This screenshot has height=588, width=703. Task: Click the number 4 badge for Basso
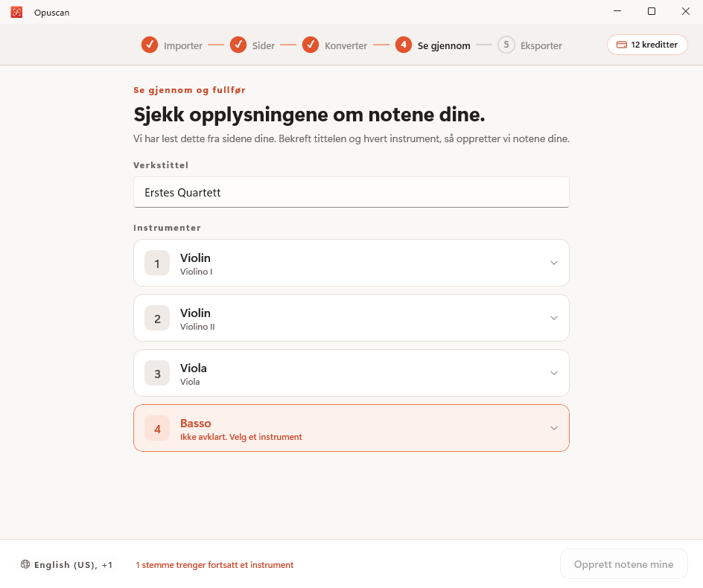click(x=157, y=429)
